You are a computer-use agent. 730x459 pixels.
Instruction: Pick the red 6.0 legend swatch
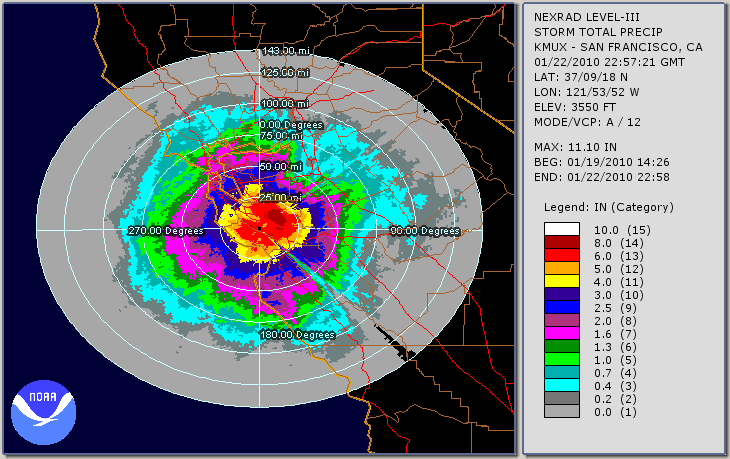[562, 254]
